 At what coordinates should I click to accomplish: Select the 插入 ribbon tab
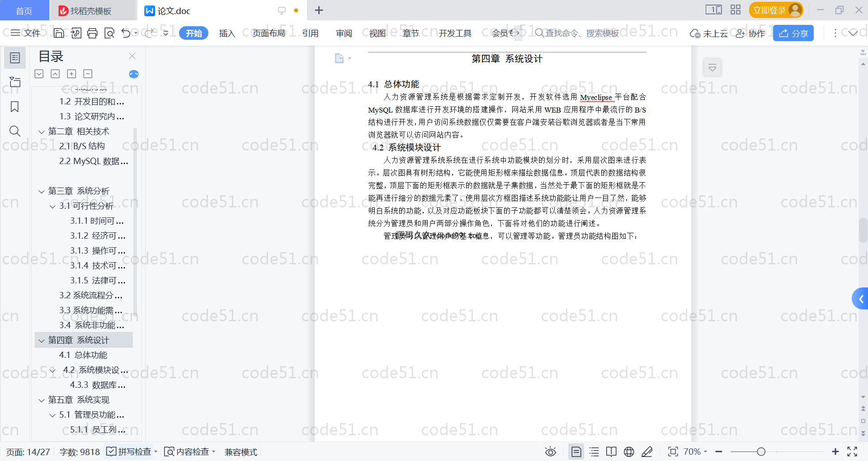227,33
